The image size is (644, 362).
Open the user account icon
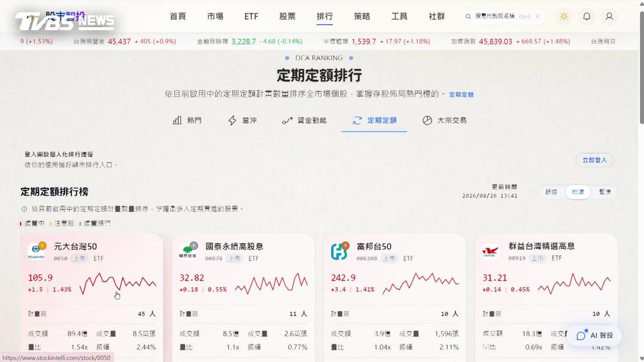click(609, 16)
